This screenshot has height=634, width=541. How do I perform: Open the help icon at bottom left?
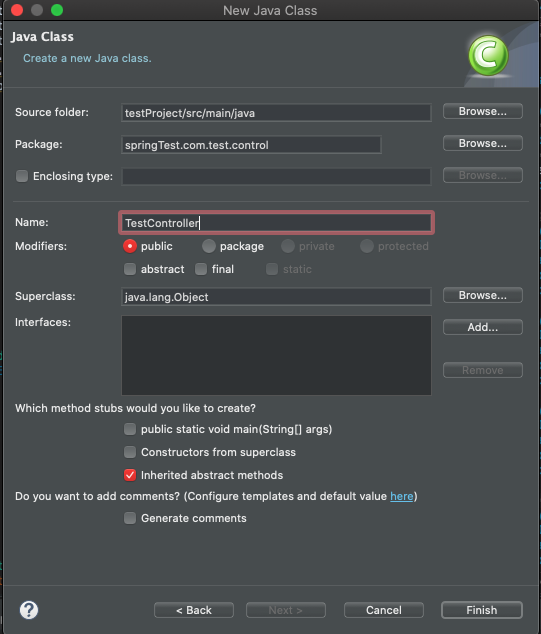29,610
